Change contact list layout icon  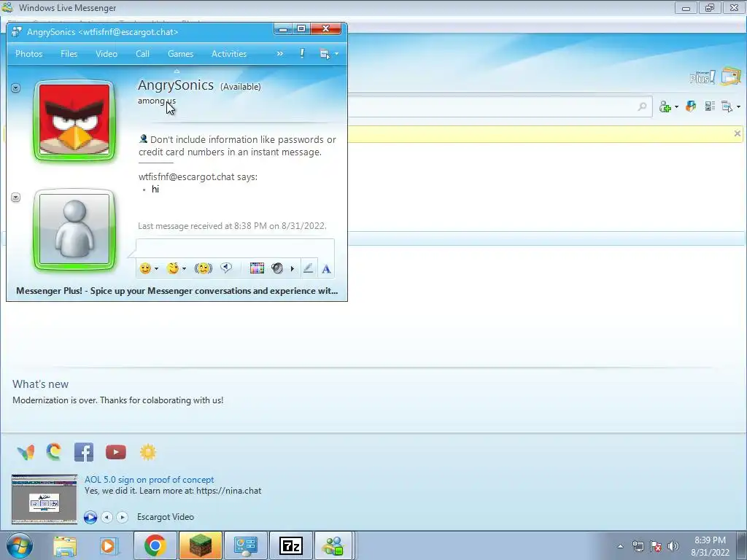(710, 106)
